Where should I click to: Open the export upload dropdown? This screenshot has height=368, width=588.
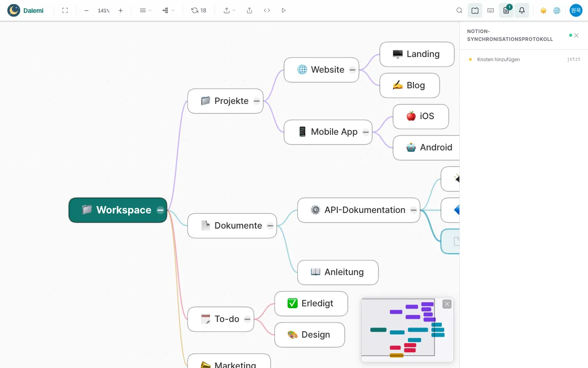(x=229, y=10)
